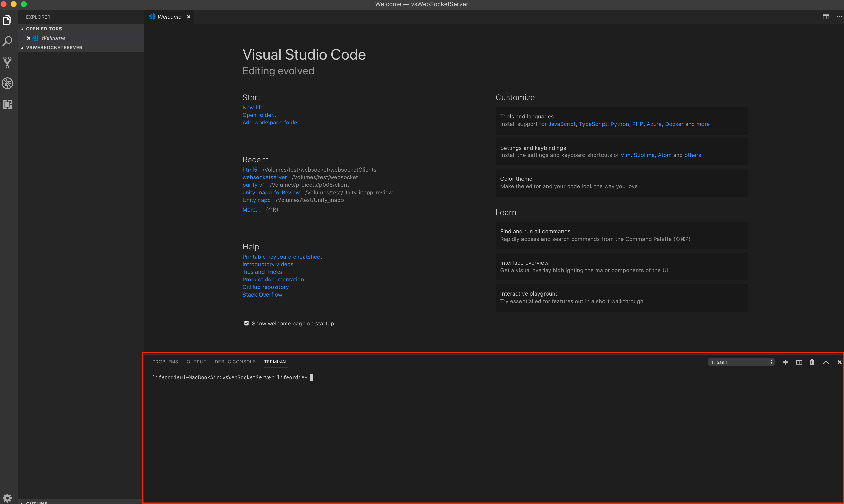Screen dimensions: 844x504
Task: Switch to the Problems tab
Action: (165, 362)
